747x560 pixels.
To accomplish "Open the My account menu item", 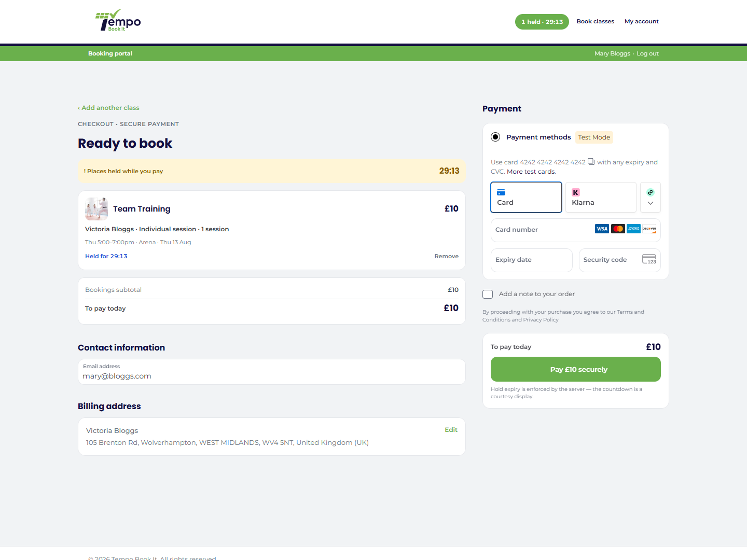I will pos(642,21).
